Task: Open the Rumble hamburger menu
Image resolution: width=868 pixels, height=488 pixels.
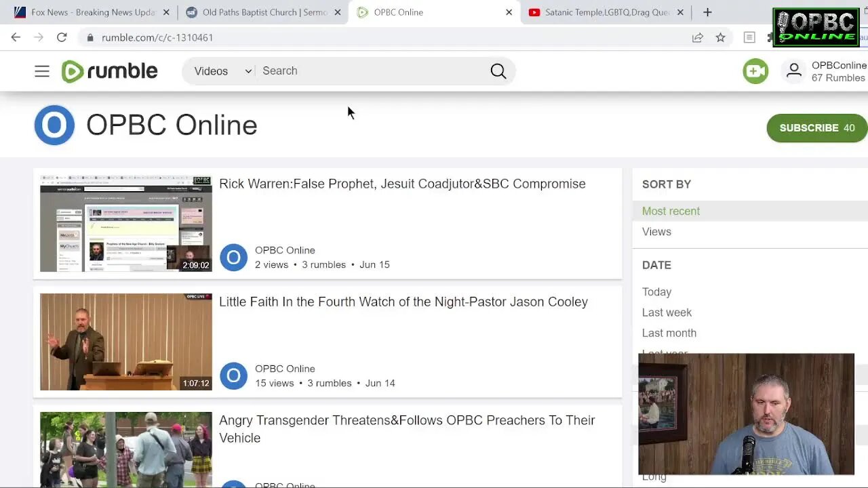Action: [42, 71]
